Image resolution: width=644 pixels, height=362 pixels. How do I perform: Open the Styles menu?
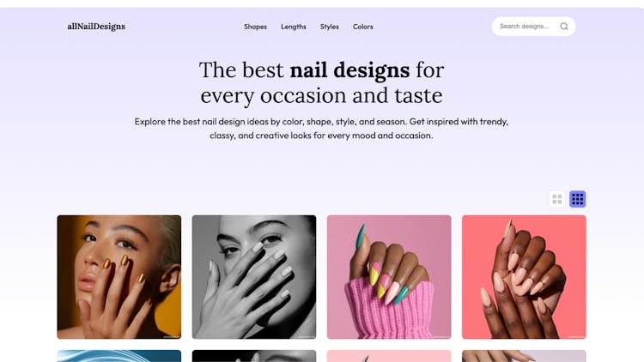point(330,27)
